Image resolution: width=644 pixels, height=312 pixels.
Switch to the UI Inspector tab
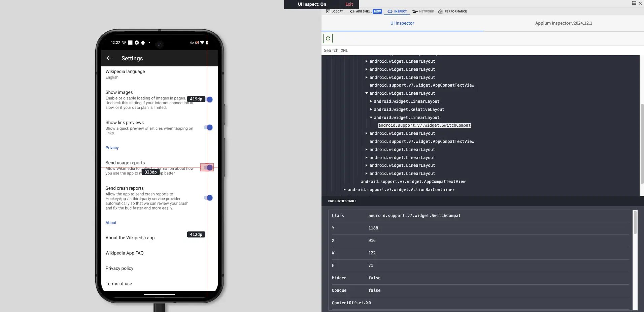click(402, 23)
